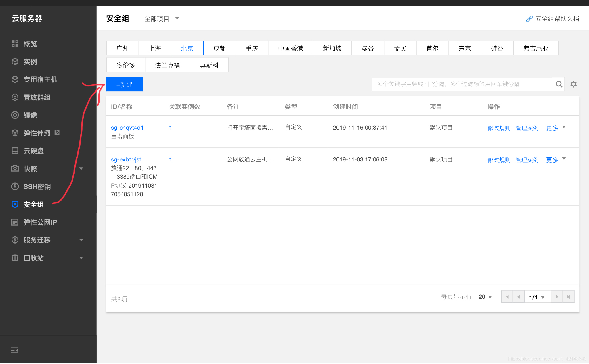
Task: Click 修改规则 for sg-cnqvt4d1
Action: pyautogui.click(x=498, y=128)
